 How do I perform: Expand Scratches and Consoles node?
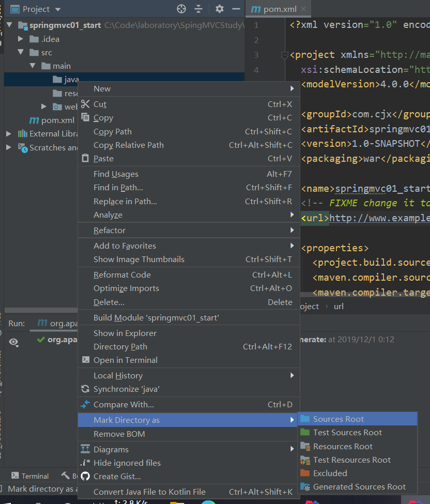click(x=9, y=147)
